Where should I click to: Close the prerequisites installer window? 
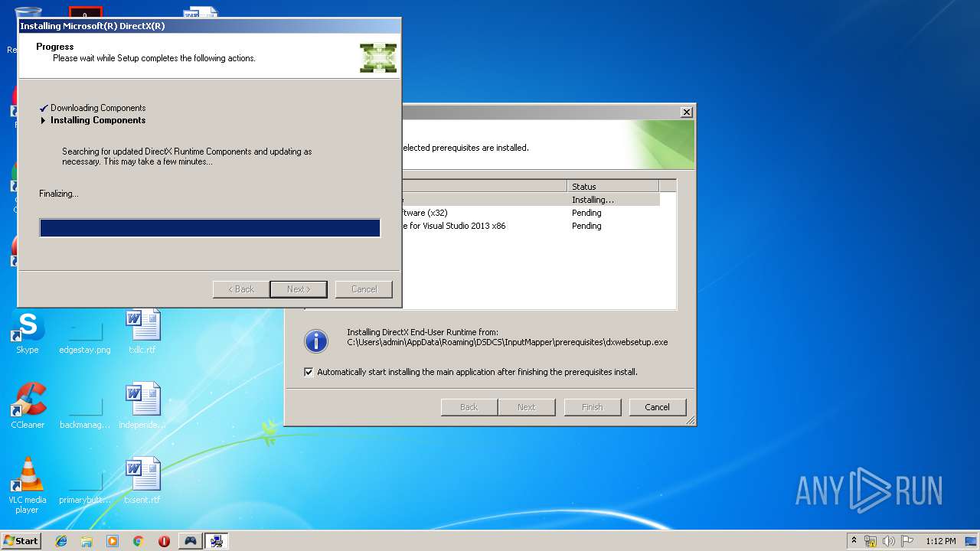[687, 112]
